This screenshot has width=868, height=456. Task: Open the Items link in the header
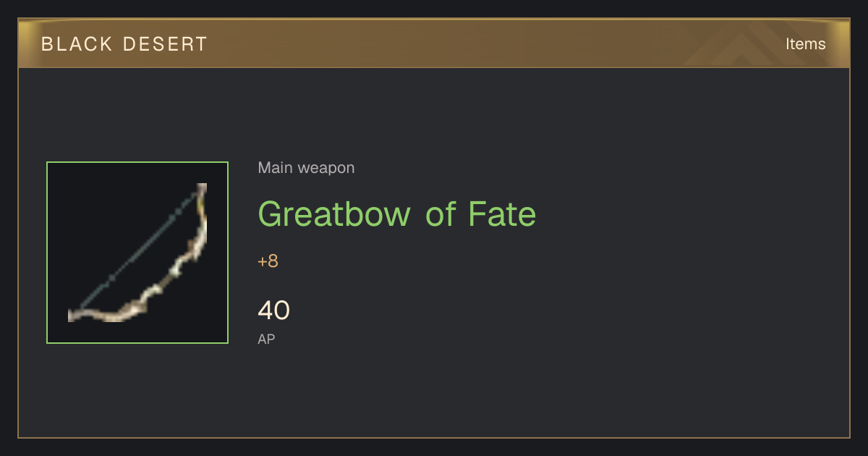(x=805, y=44)
